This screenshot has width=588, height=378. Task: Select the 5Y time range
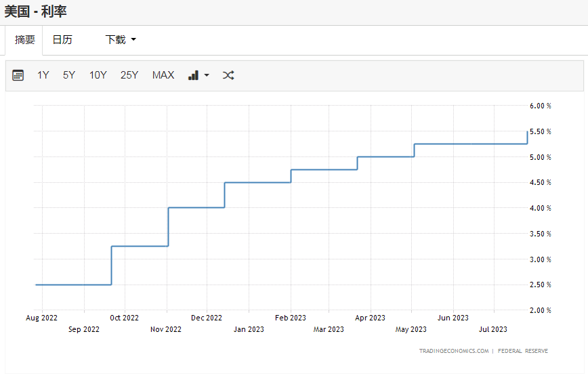(x=69, y=75)
